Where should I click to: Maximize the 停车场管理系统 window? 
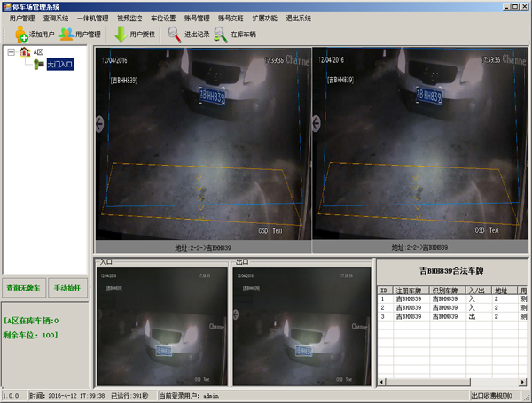[x=515, y=6]
